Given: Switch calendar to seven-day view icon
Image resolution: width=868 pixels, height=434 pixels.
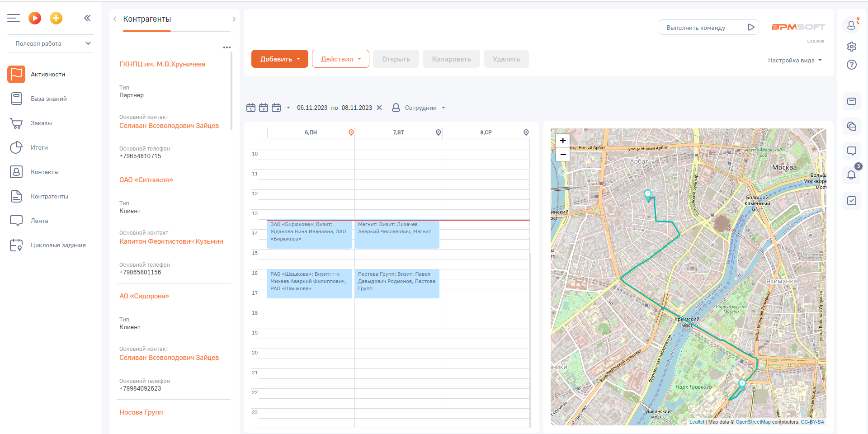Looking at the screenshot, I should click(x=264, y=108).
